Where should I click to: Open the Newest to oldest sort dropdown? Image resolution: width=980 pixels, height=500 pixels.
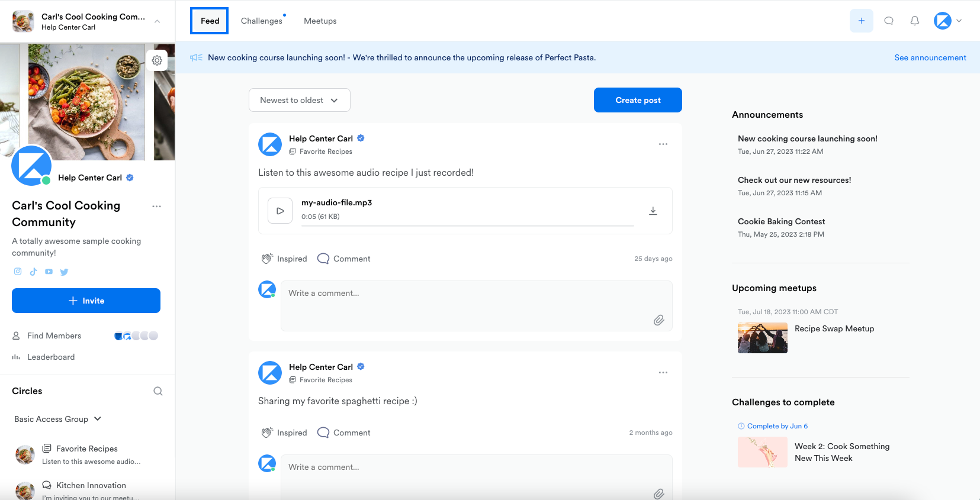(x=299, y=100)
